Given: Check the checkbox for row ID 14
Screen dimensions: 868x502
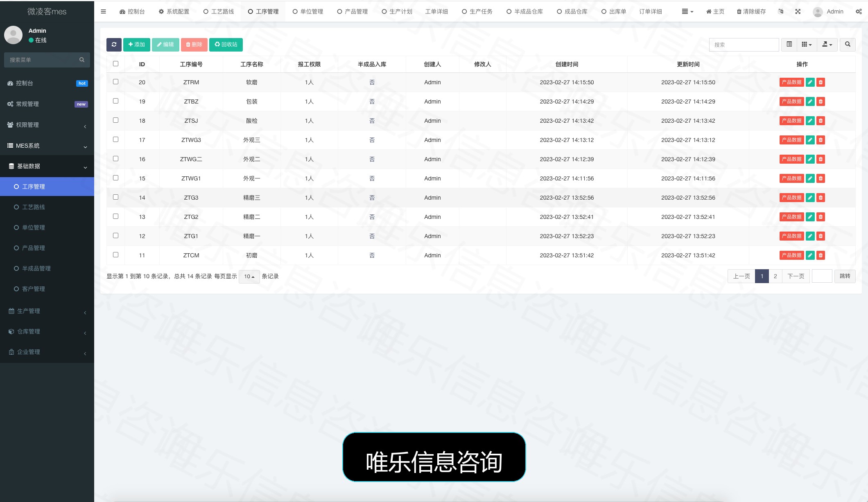Looking at the screenshot, I should pos(115,197).
